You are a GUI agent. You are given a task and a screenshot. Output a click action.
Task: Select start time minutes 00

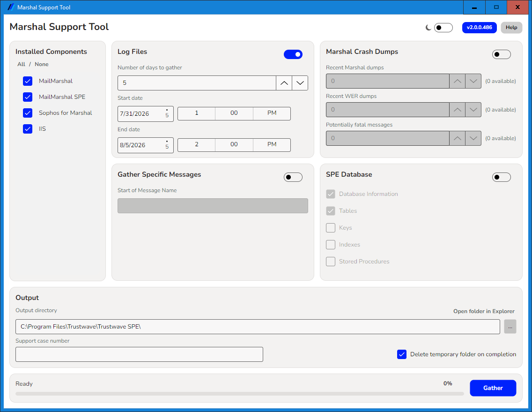(x=234, y=113)
